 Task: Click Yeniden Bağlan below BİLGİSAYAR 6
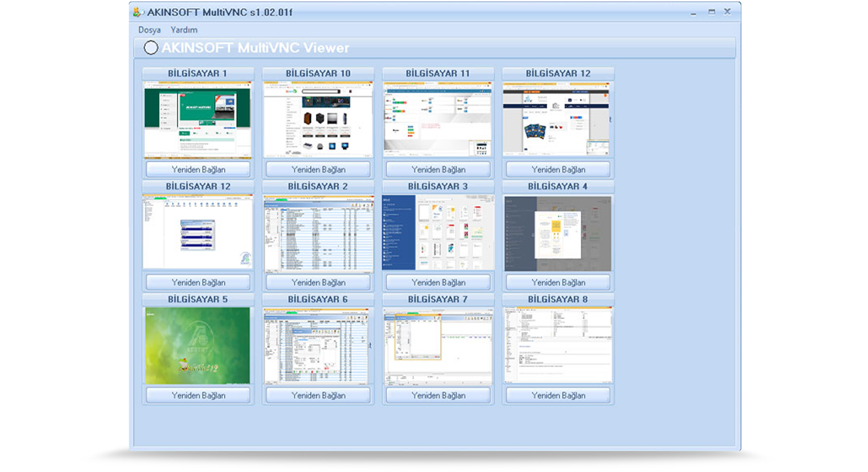[318, 395]
